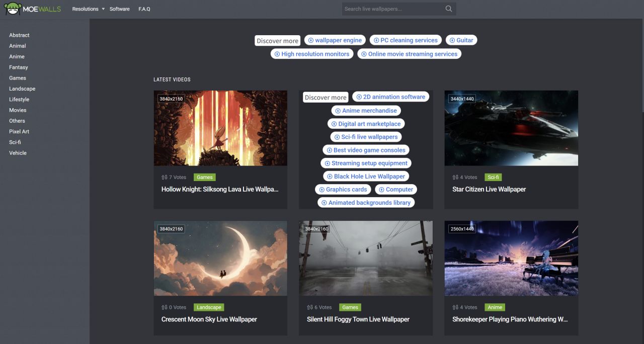Screen dimensions: 644x344
Task: Open Star Citizen Live Wallpaper title
Action: tap(489, 190)
